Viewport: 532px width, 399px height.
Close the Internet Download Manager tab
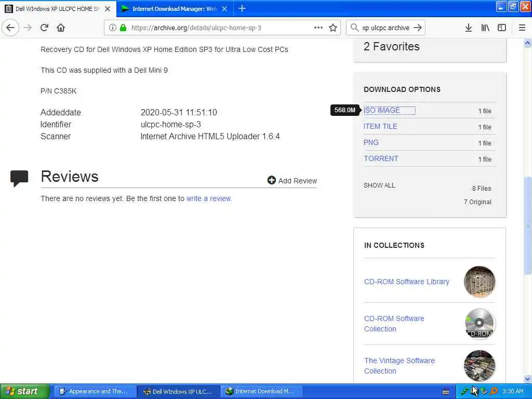(224, 9)
